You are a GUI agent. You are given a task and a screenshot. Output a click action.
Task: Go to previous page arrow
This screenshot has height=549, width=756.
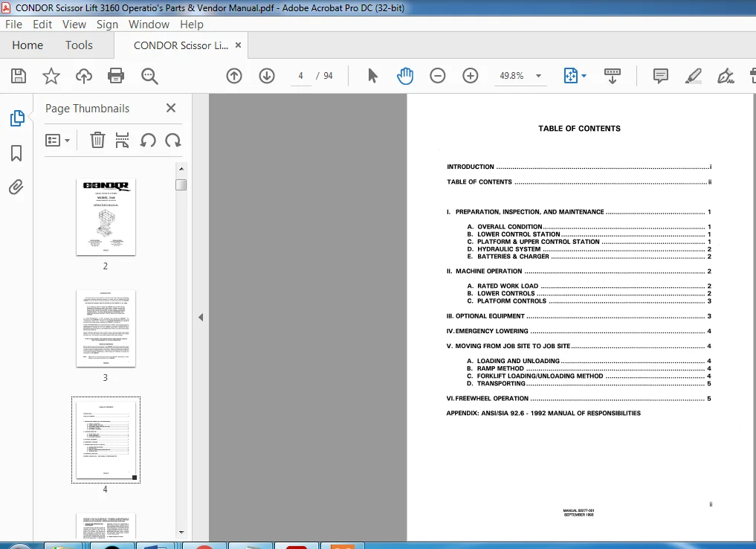click(x=234, y=76)
